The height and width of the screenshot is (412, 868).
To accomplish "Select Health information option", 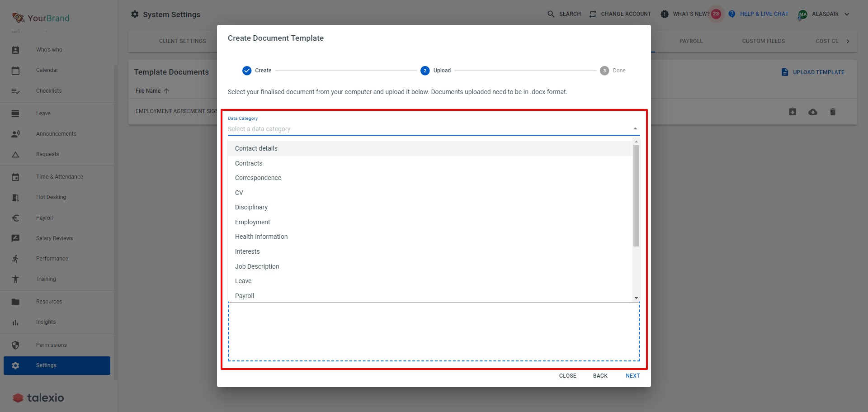I will [430, 237].
